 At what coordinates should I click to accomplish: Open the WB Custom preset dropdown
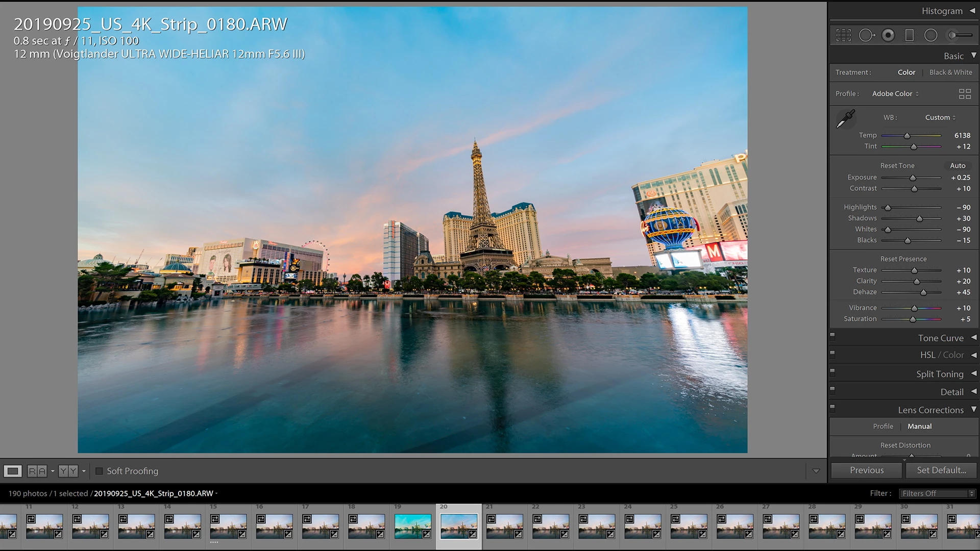click(940, 117)
